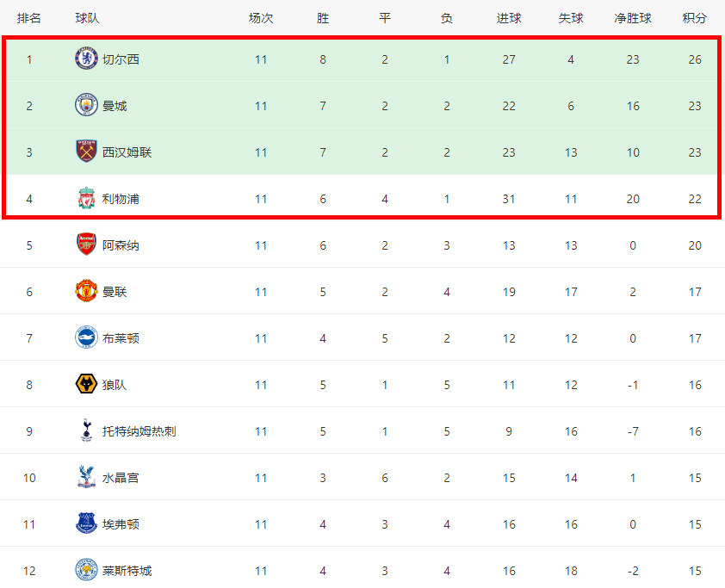This screenshot has height=588, width=725.
Task: Click the 莱斯特城 team name
Action: (x=127, y=571)
